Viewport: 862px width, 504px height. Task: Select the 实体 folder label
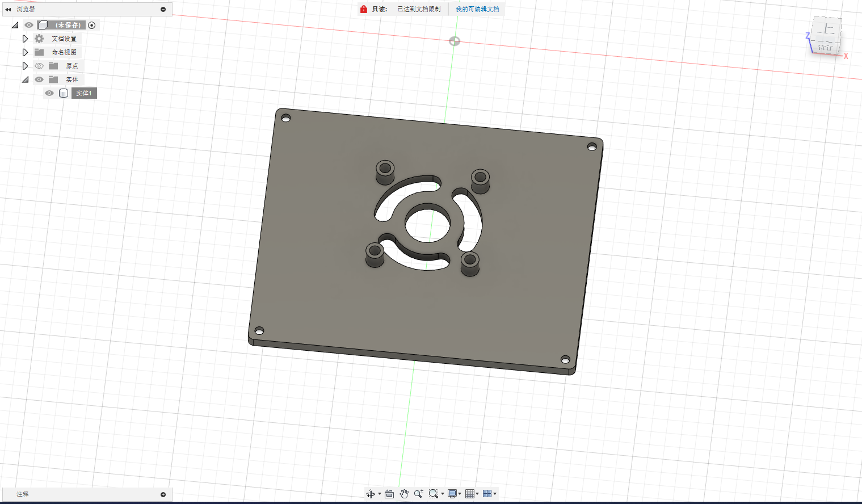(x=72, y=79)
